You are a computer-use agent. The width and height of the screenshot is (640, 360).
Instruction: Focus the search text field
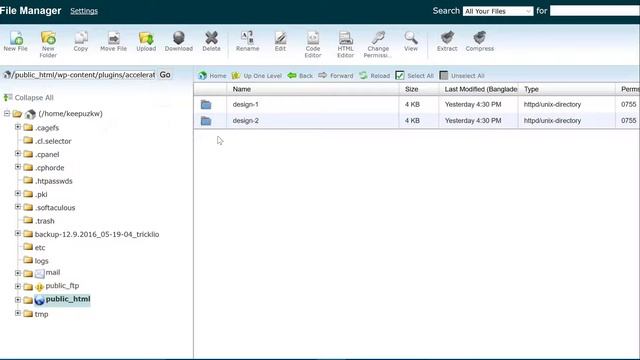click(595, 11)
